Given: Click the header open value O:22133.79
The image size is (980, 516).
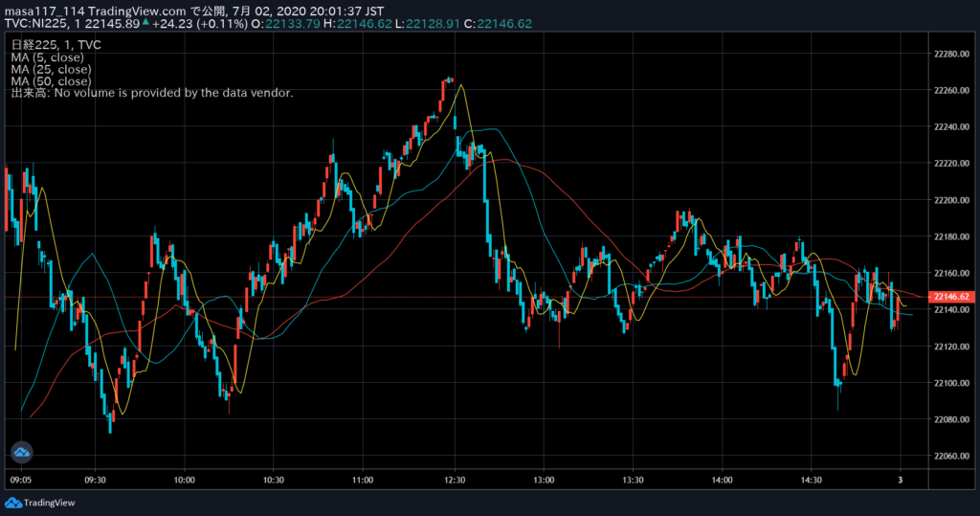Looking at the screenshot, I should pyautogui.click(x=285, y=24).
